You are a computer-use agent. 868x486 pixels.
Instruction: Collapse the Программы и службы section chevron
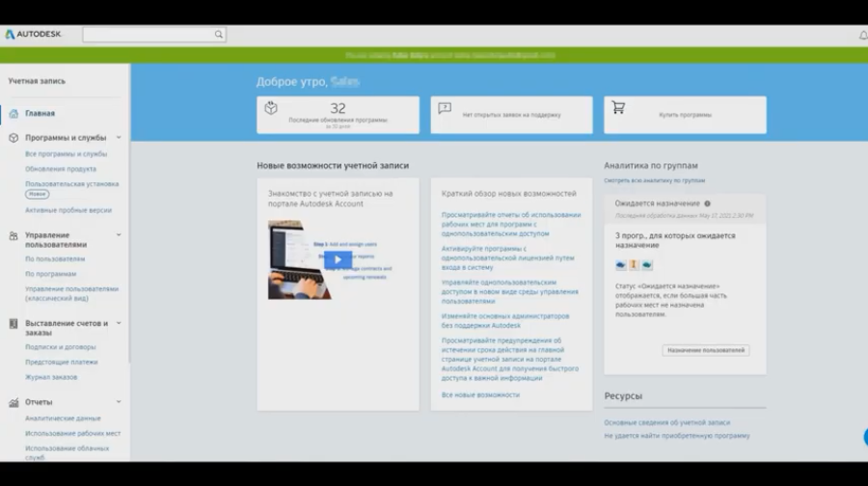(x=119, y=137)
